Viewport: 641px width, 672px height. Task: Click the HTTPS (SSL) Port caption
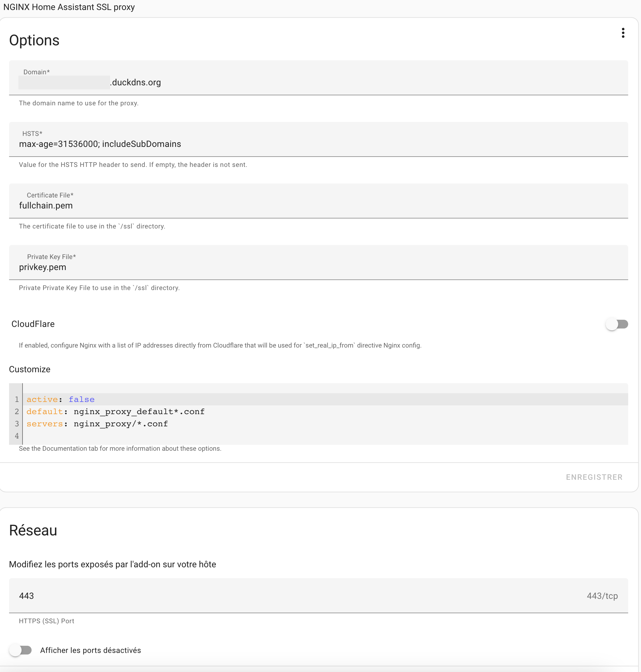47,621
